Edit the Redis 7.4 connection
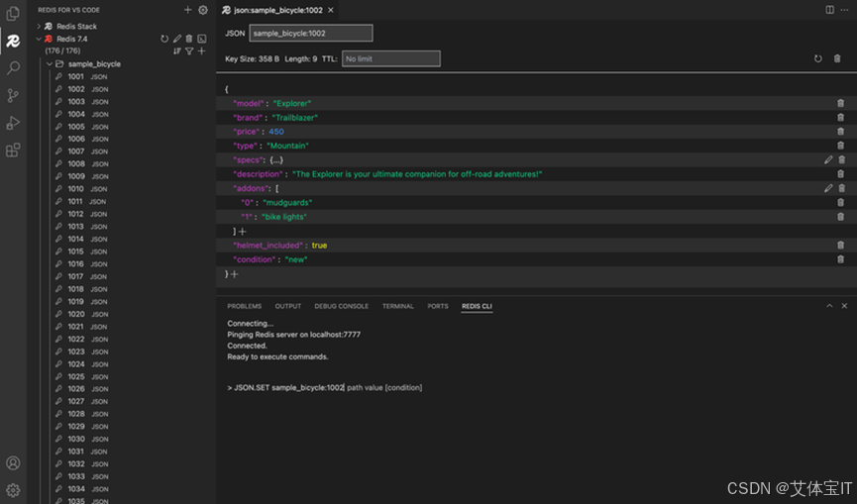 tap(177, 39)
